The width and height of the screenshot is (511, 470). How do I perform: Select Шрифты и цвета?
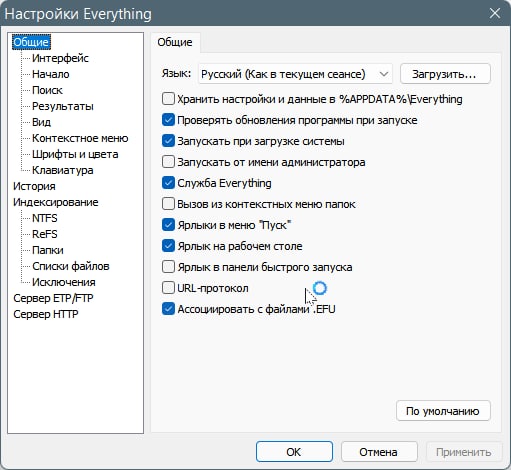[x=75, y=154]
